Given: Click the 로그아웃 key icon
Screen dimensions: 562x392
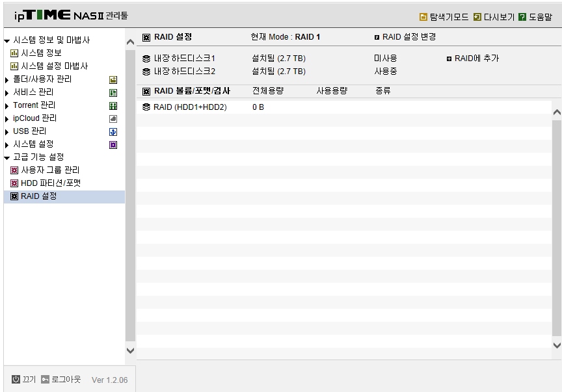Looking at the screenshot, I should pyautogui.click(x=45, y=380).
